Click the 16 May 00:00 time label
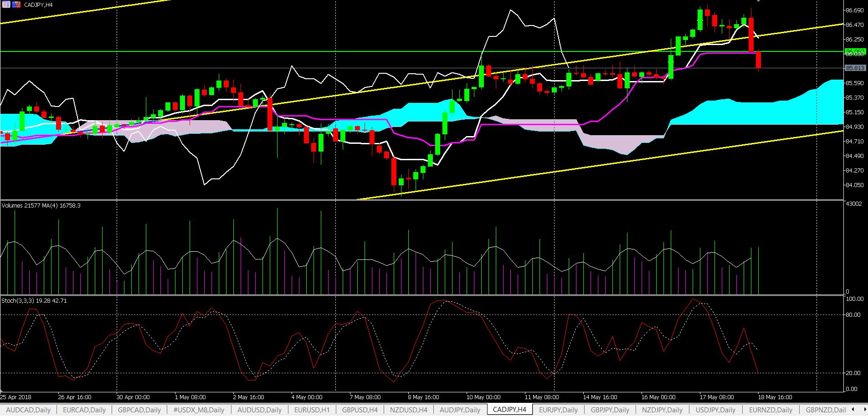Image resolution: width=868 pixels, height=416 pixels. point(658,397)
